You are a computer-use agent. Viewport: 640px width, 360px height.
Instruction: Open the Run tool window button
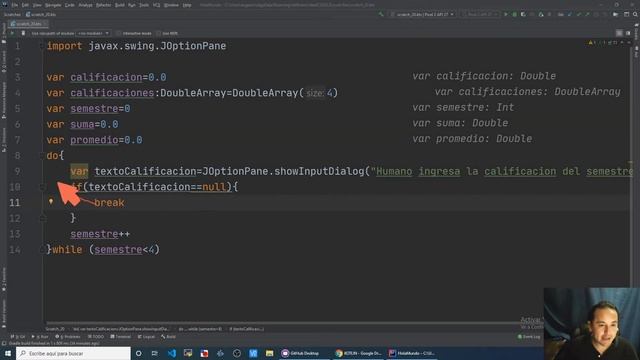click(40, 337)
